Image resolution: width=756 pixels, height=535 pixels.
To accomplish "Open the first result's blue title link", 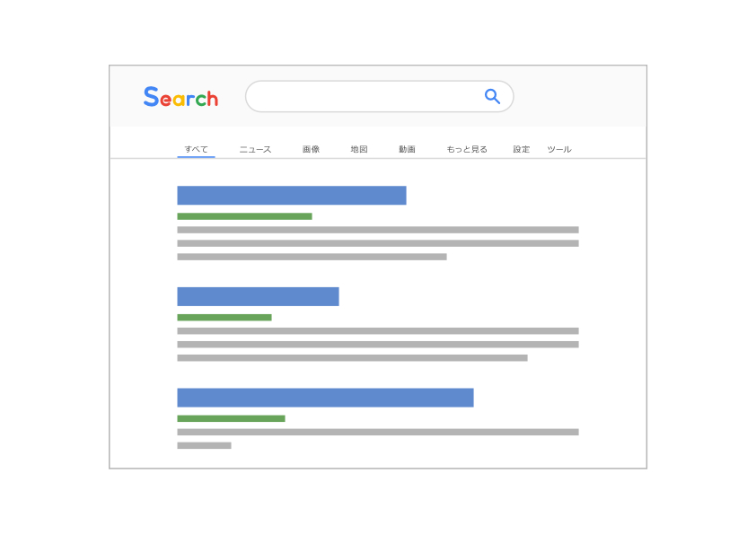I will pos(292,195).
